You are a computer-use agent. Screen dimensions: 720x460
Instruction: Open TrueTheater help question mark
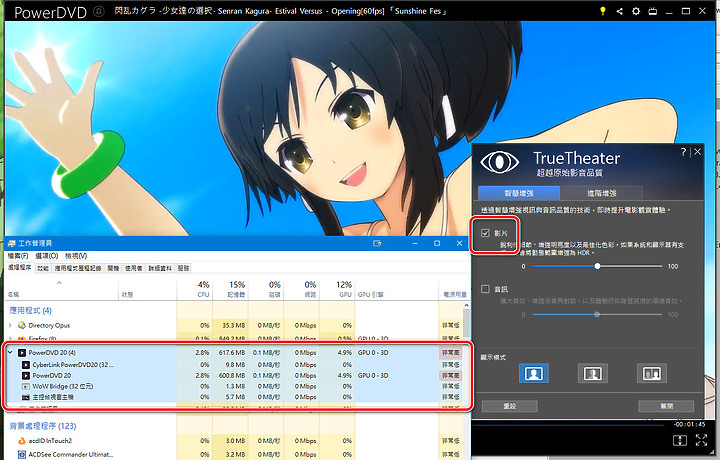pos(683,152)
